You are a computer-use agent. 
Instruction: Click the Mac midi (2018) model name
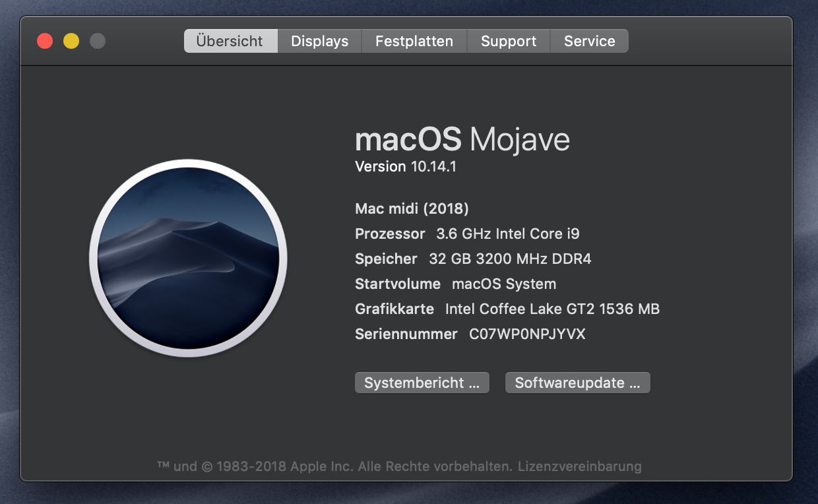tap(412, 209)
